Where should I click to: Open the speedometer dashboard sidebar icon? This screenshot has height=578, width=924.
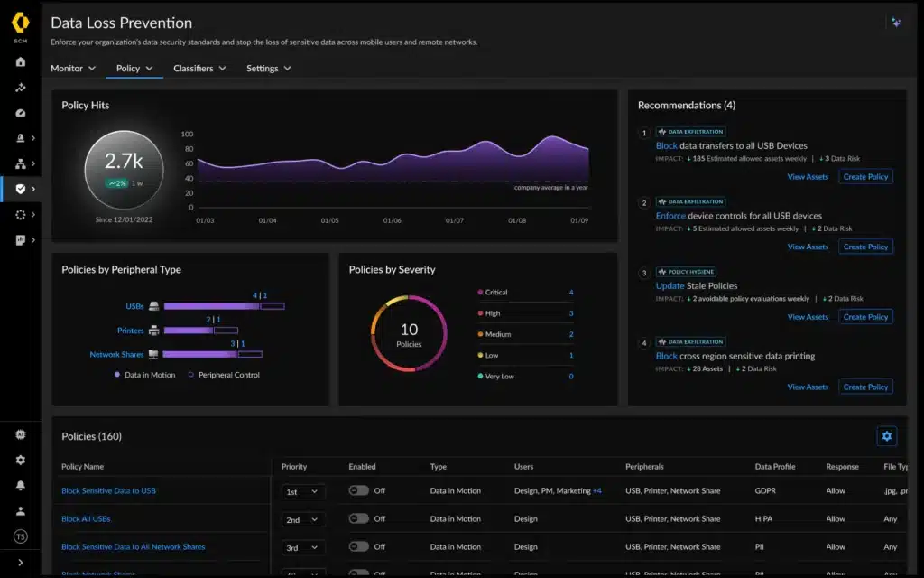click(21, 113)
